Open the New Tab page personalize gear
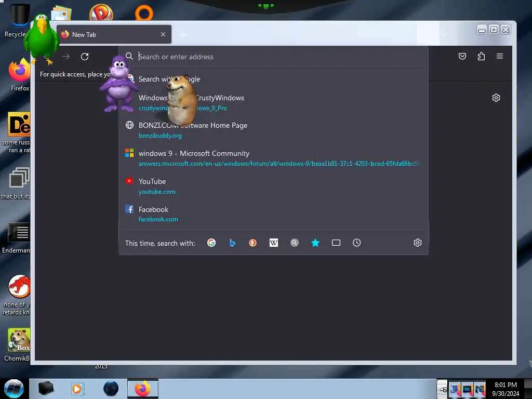The width and height of the screenshot is (532, 399). coord(496,98)
